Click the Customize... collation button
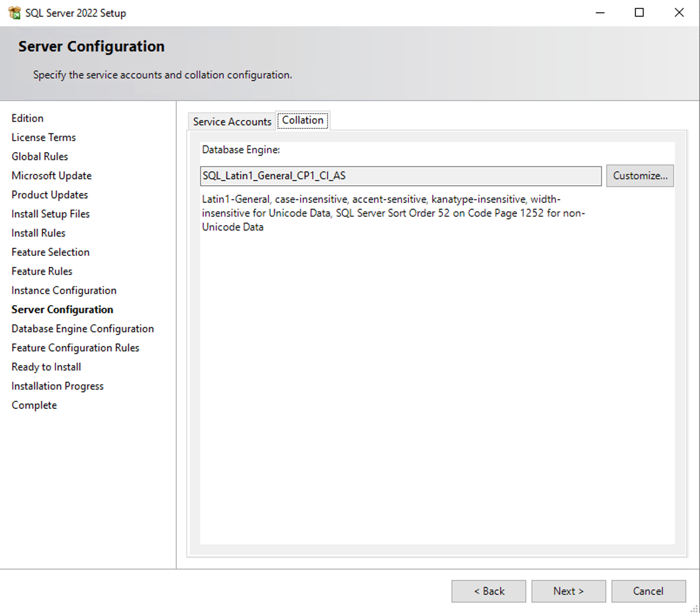 tap(640, 176)
